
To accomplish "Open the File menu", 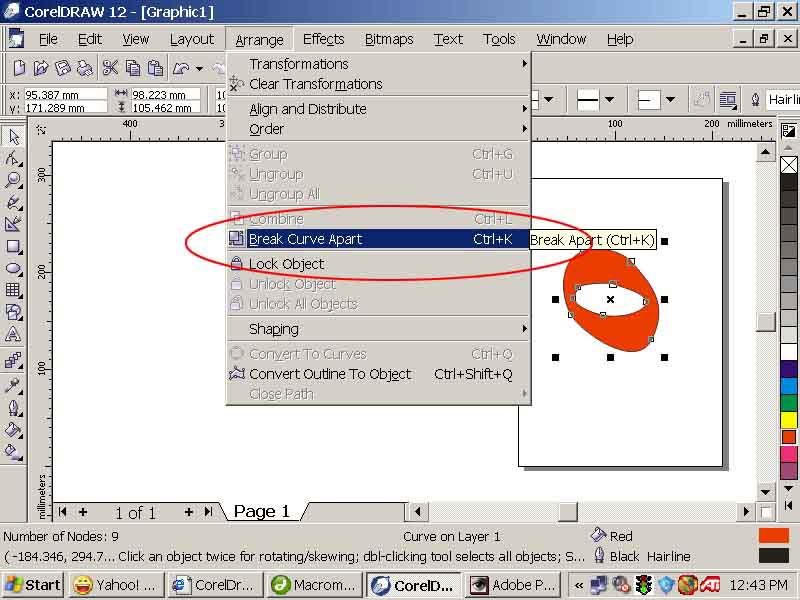I will (48, 39).
